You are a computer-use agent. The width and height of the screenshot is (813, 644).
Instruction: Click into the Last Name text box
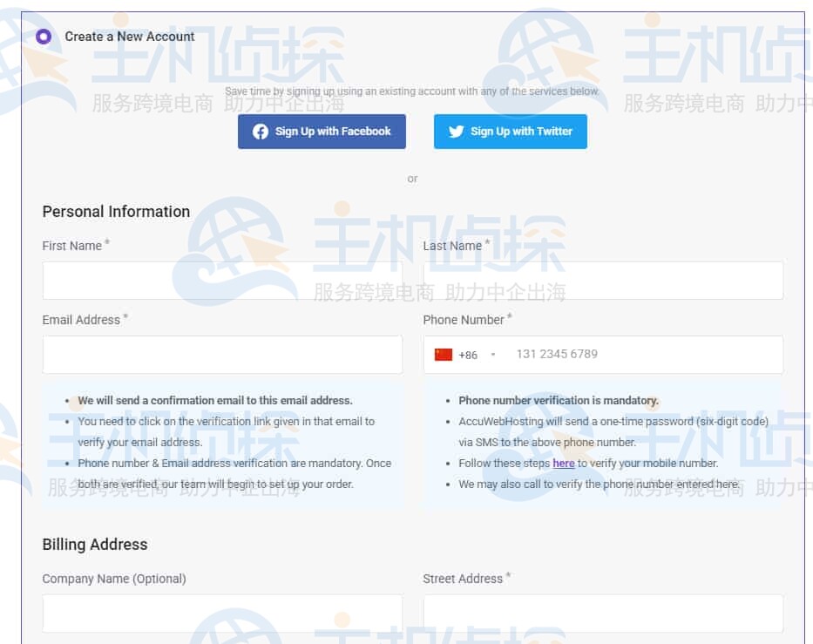603,281
